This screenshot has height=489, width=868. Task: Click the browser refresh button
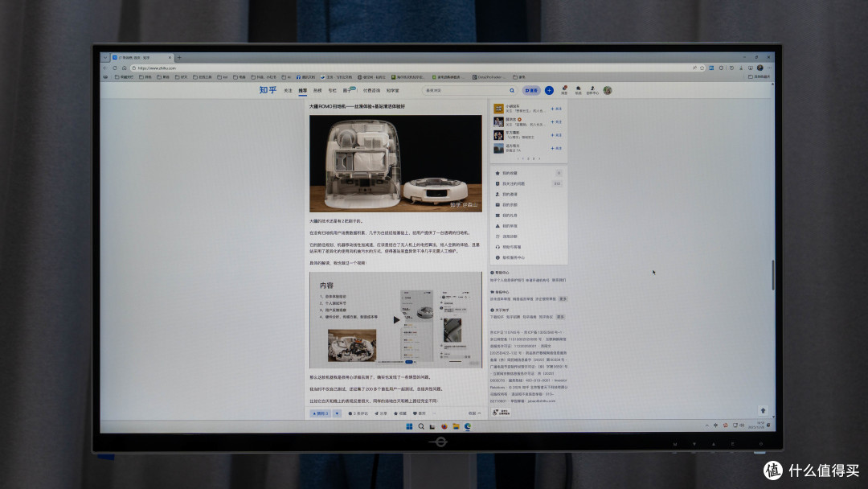(x=115, y=68)
